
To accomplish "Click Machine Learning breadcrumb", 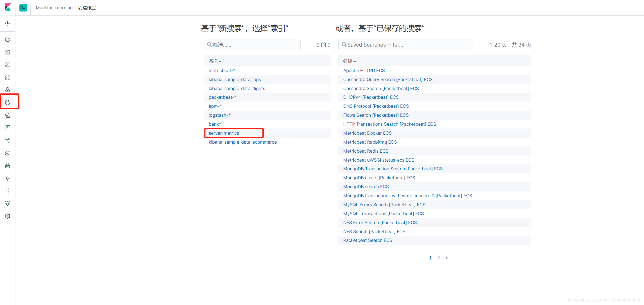I will (54, 8).
